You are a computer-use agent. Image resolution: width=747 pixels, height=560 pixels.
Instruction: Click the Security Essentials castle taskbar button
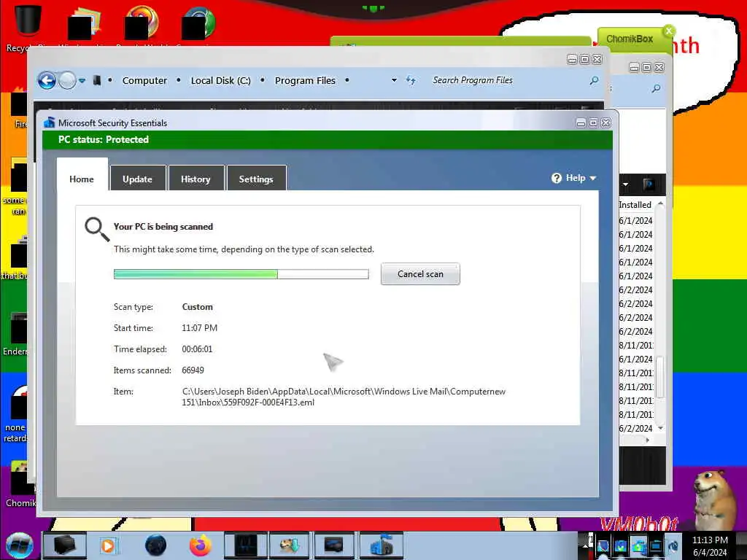(381, 545)
